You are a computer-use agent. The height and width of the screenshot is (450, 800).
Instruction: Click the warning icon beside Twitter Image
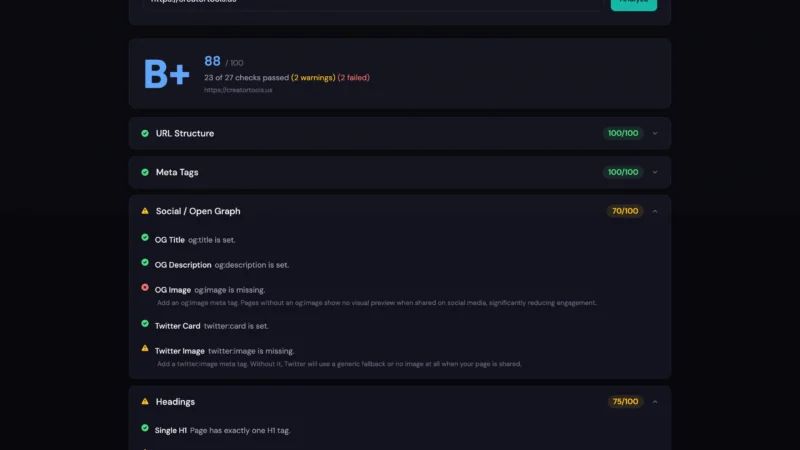[x=145, y=349]
